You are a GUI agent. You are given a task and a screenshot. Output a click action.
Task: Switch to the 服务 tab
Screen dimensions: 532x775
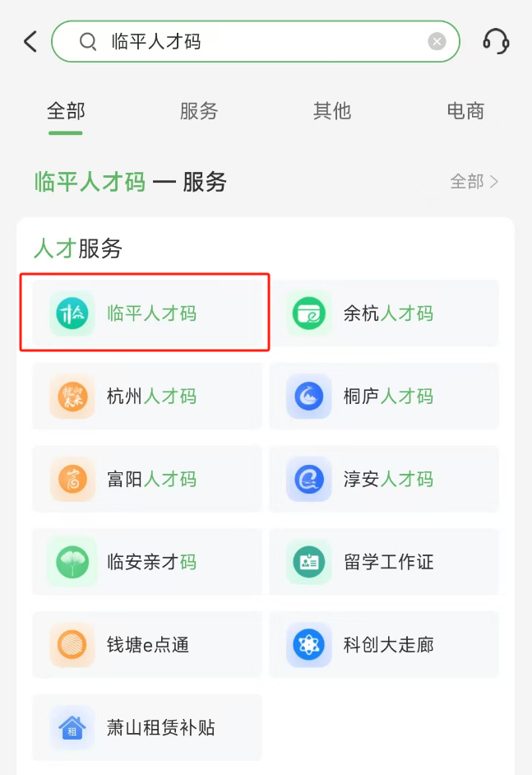[199, 111]
